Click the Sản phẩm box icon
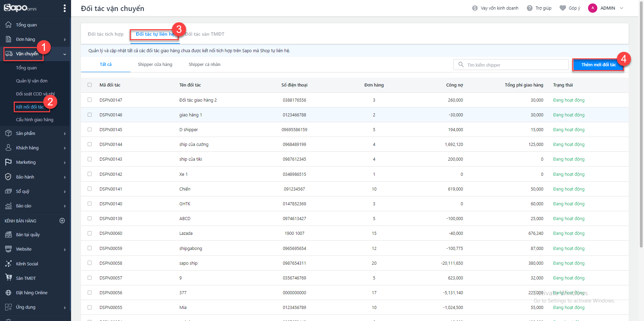The width and height of the screenshot is (644, 321). coord(9,133)
